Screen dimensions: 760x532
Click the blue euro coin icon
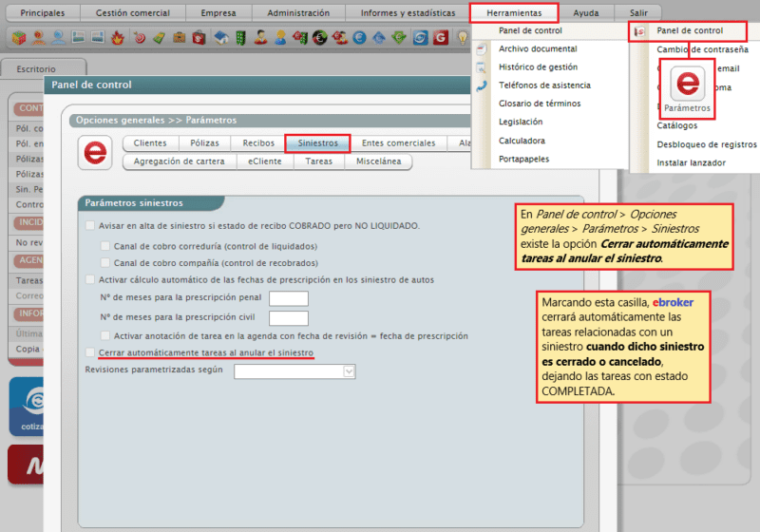tap(359, 37)
